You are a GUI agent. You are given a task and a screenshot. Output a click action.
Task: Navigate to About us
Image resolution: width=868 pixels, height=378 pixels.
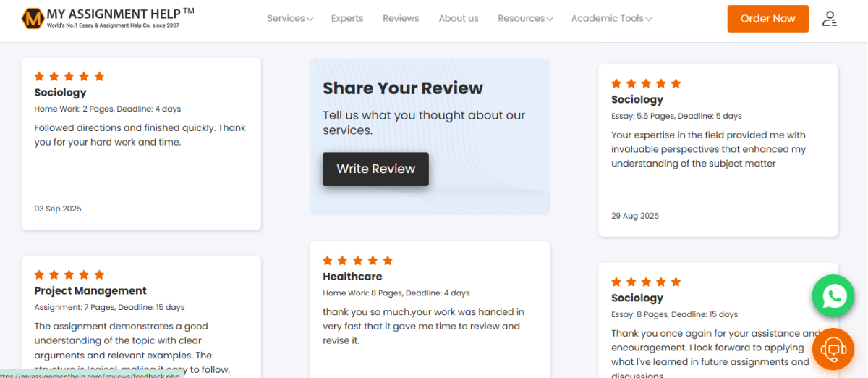(x=459, y=19)
